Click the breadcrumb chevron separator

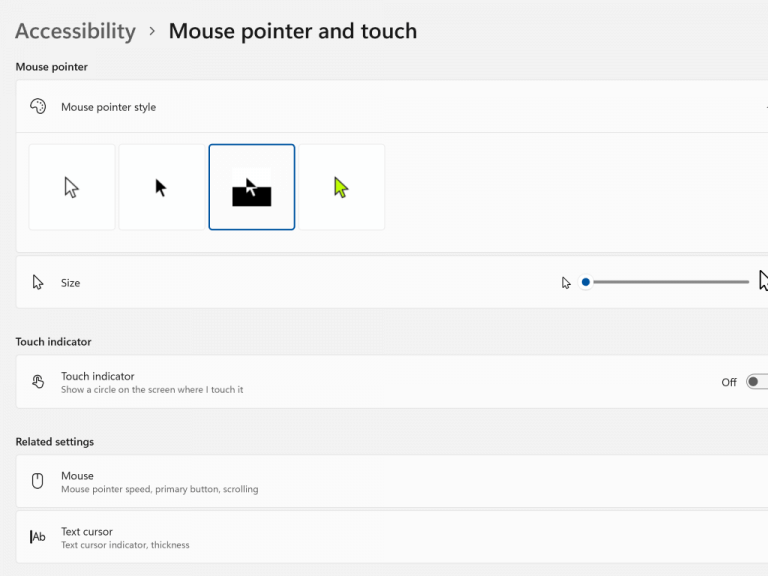click(x=152, y=31)
